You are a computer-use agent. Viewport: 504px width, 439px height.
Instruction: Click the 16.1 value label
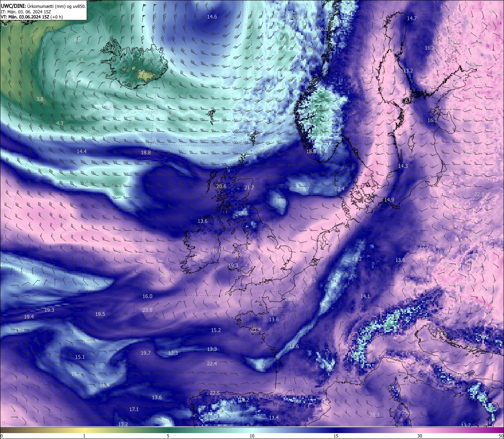(x=432, y=120)
